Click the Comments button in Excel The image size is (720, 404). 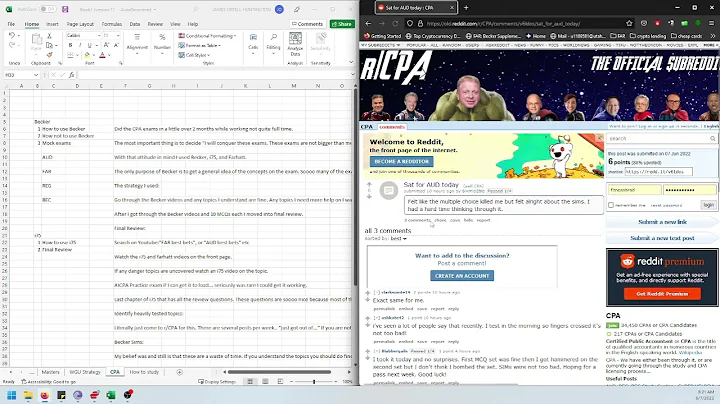pyautogui.click(x=307, y=24)
